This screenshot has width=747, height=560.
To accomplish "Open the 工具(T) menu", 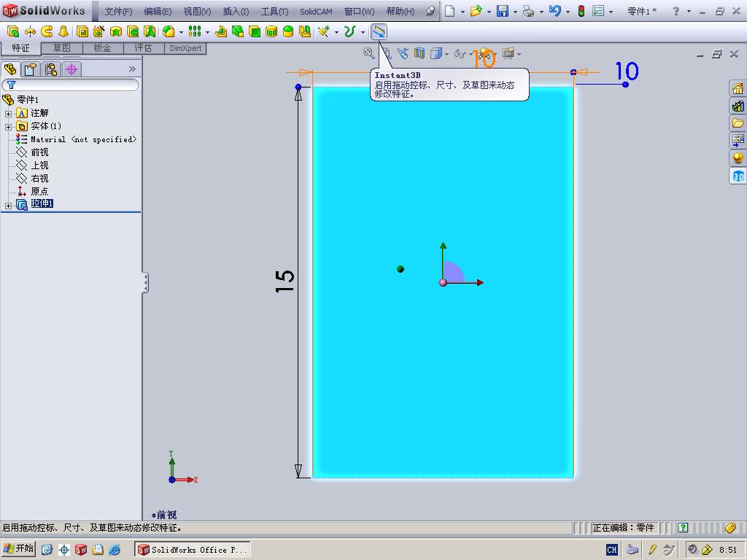I will click(x=274, y=11).
